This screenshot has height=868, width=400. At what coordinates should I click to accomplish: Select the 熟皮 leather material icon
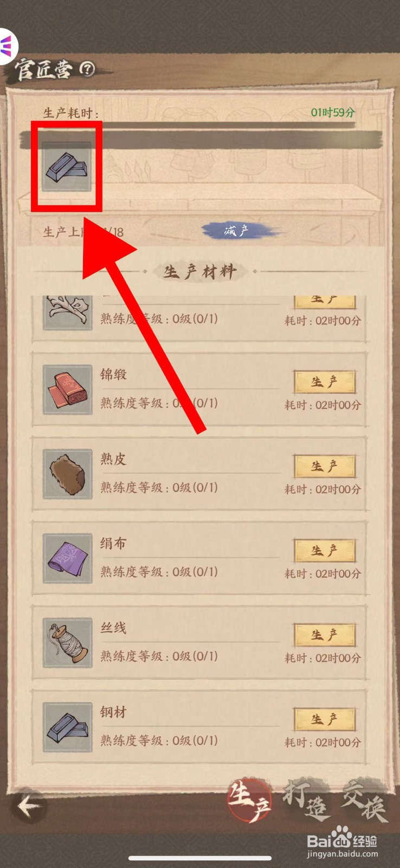tap(68, 474)
